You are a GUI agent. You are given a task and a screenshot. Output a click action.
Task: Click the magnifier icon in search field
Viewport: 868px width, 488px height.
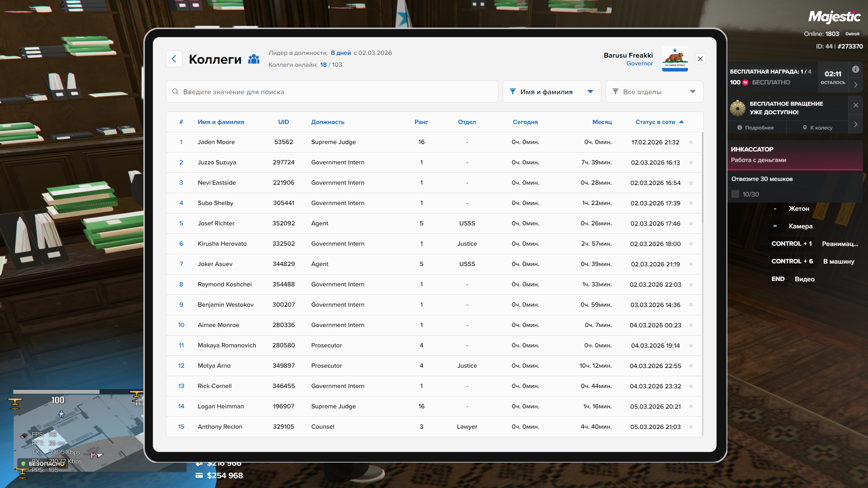(x=175, y=91)
